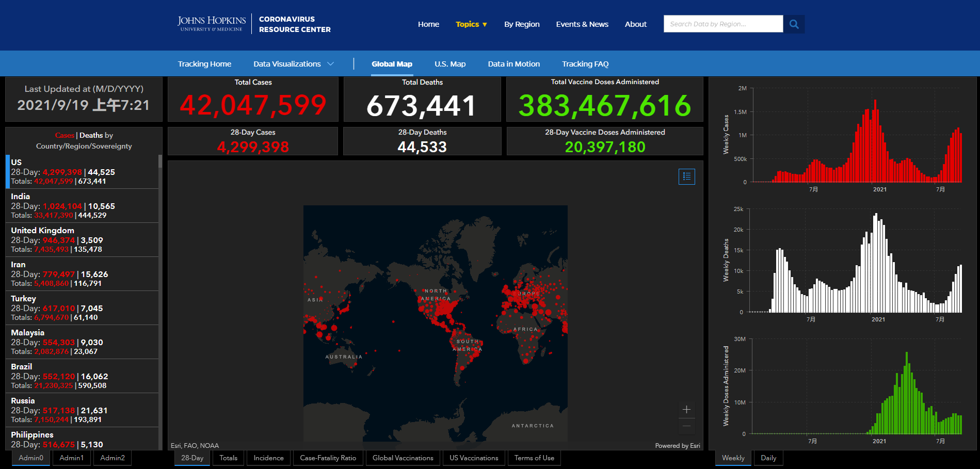Image resolution: width=980 pixels, height=469 pixels.
Task: Go to Tracking FAQ page
Action: (x=585, y=64)
